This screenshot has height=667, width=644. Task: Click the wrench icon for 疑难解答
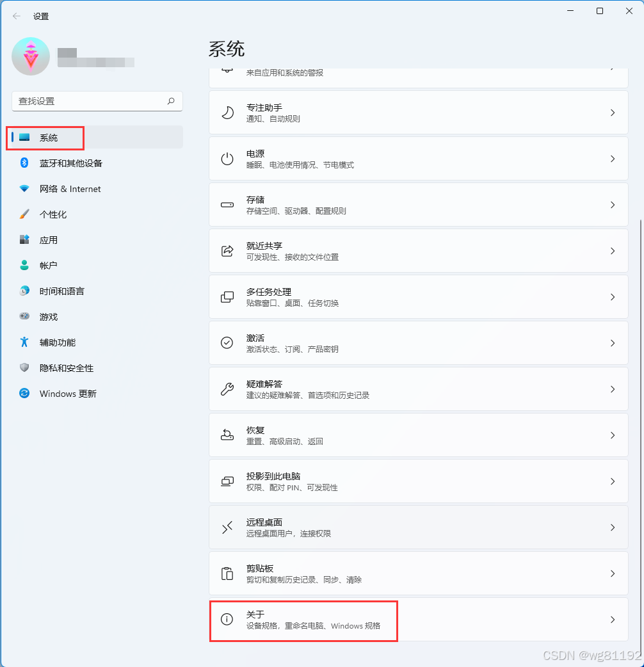tap(227, 389)
